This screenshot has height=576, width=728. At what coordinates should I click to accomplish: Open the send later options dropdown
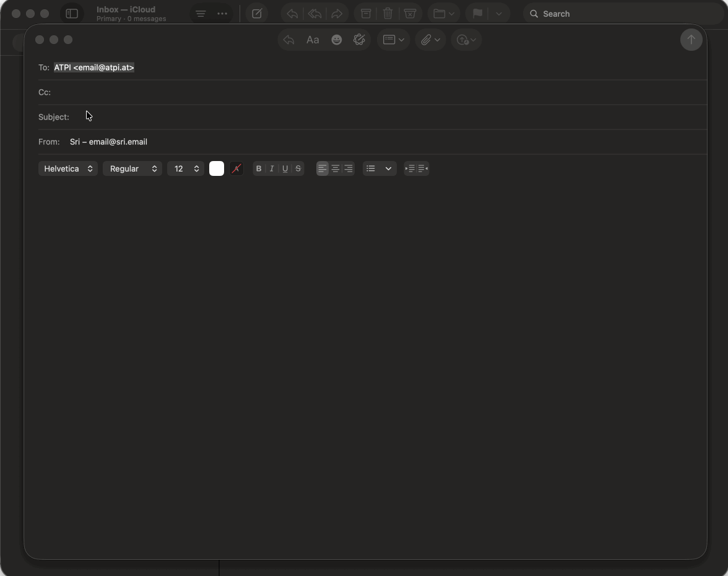tap(466, 40)
